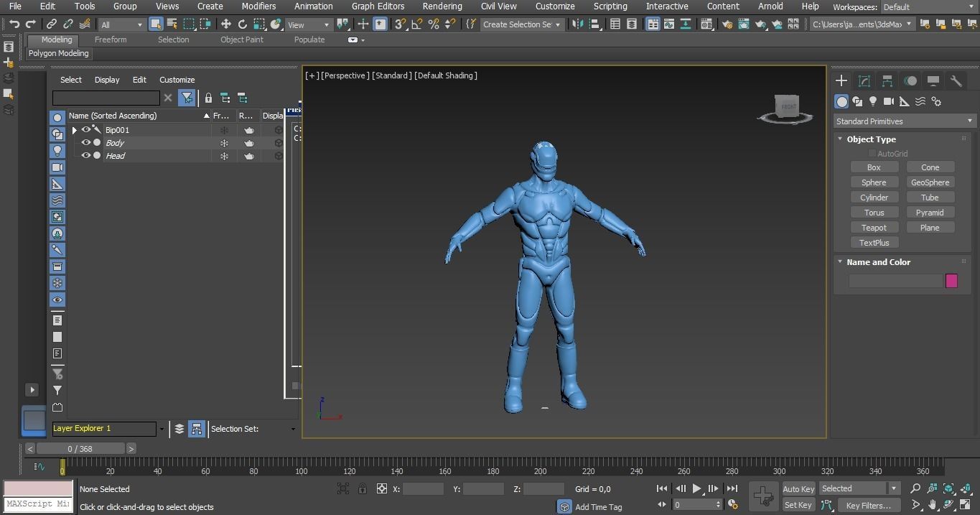Screen dimensions: 980x515
Task: Choose the Select and Move tool
Action: point(226,24)
